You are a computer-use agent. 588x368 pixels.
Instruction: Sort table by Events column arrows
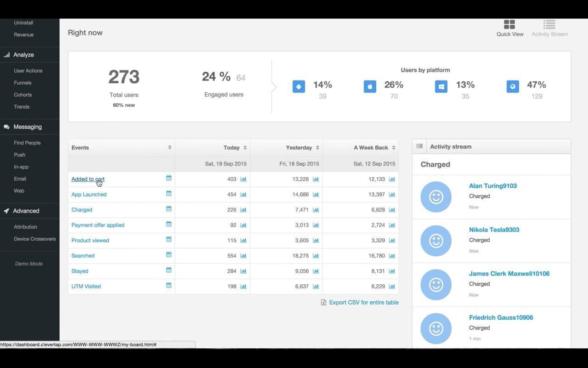pos(170,148)
